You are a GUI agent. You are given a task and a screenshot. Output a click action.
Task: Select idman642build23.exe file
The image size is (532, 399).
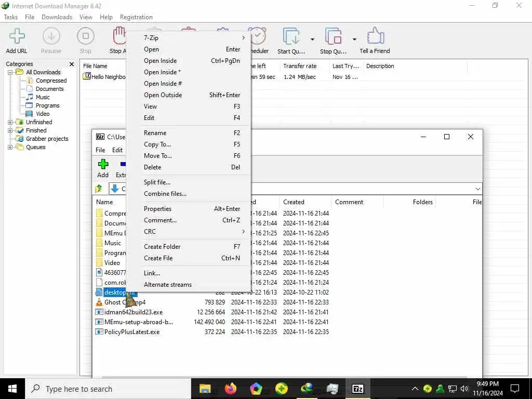pyautogui.click(x=134, y=312)
